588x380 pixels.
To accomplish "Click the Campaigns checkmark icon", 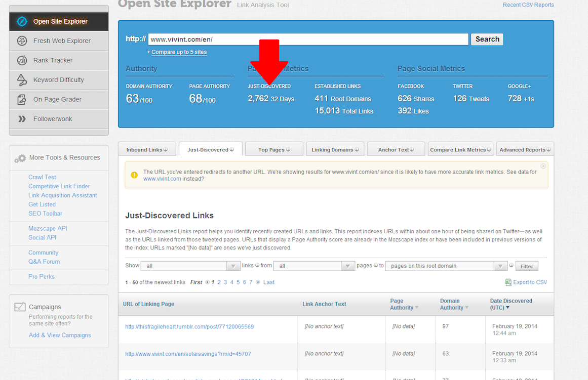I will point(20,307).
